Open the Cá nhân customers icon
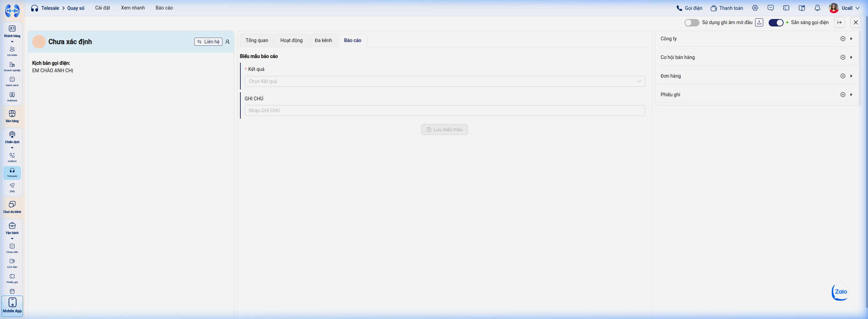This screenshot has height=319, width=868. pyautogui.click(x=12, y=51)
